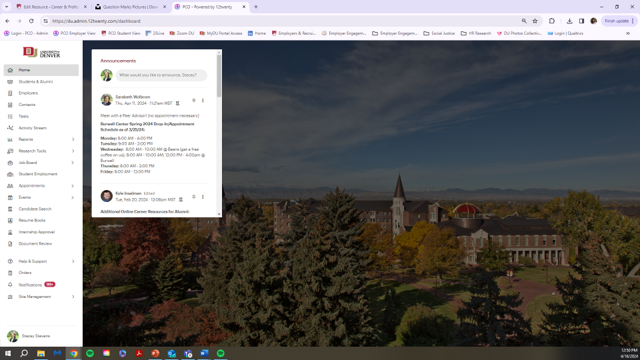Viewport: 640px width, 360px height.
Task: Open the 'MyDU Portal Access' bookmark
Action: [x=221, y=33]
